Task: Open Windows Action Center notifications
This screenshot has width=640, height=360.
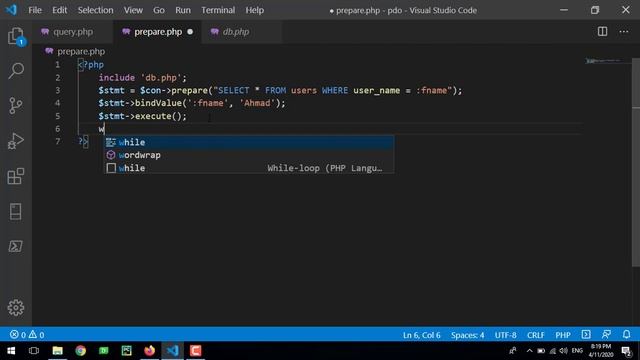Action: pos(626,351)
